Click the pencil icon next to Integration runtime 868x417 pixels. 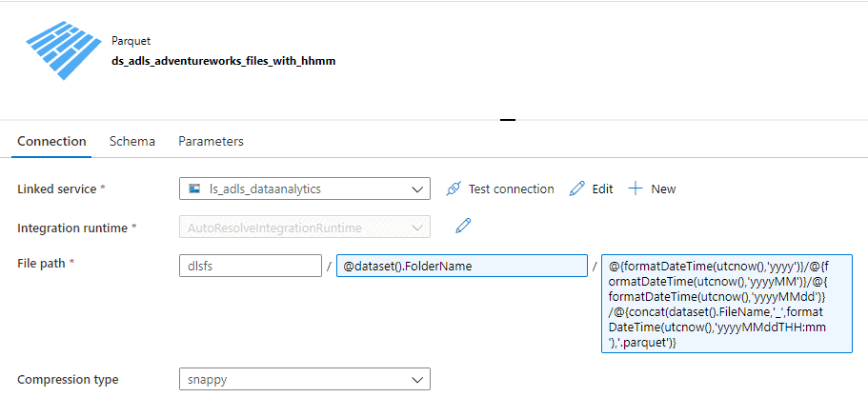pyautogui.click(x=463, y=226)
